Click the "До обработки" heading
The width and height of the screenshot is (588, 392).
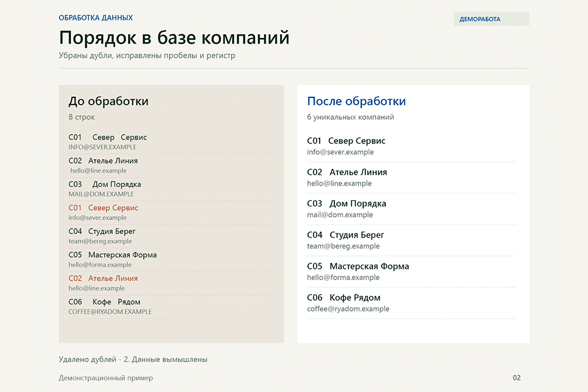pyautogui.click(x=108, y=101)
